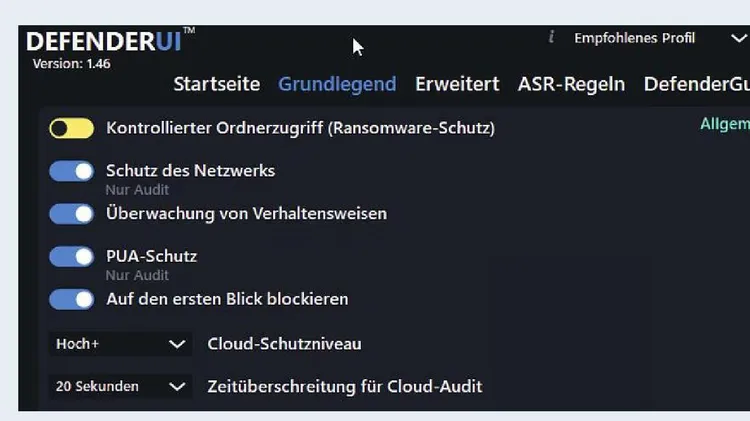Viewport: 750px width, 421px height.
Task: Turn off Überwachung von Verhaltensweisen
Action: pyautogui.click(x=71, y=214)
